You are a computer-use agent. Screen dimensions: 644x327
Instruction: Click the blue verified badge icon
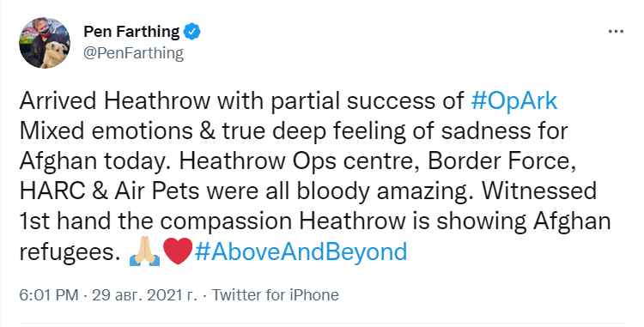point(191,32)
